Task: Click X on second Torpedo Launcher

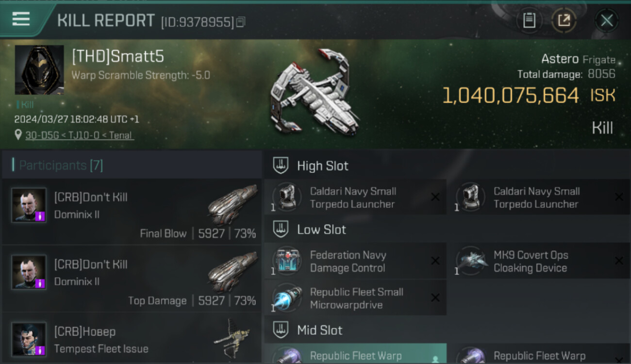Action: 619,197
